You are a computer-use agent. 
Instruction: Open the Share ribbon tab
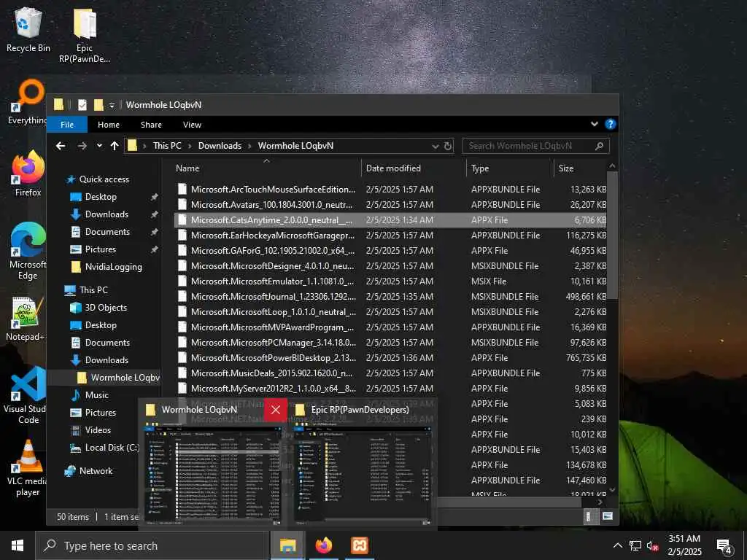coord(151,125)
